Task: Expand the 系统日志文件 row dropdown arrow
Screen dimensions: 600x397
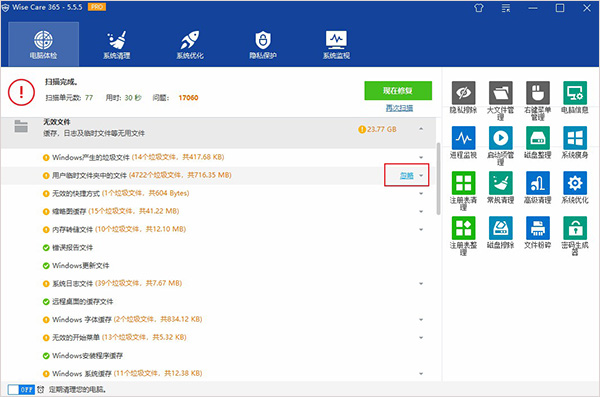Action: click(x=421, y=284)
